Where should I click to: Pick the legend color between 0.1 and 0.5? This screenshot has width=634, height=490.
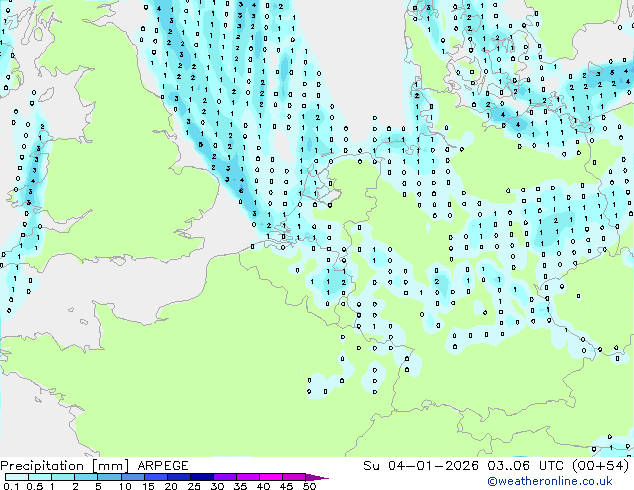coord(17,477)
